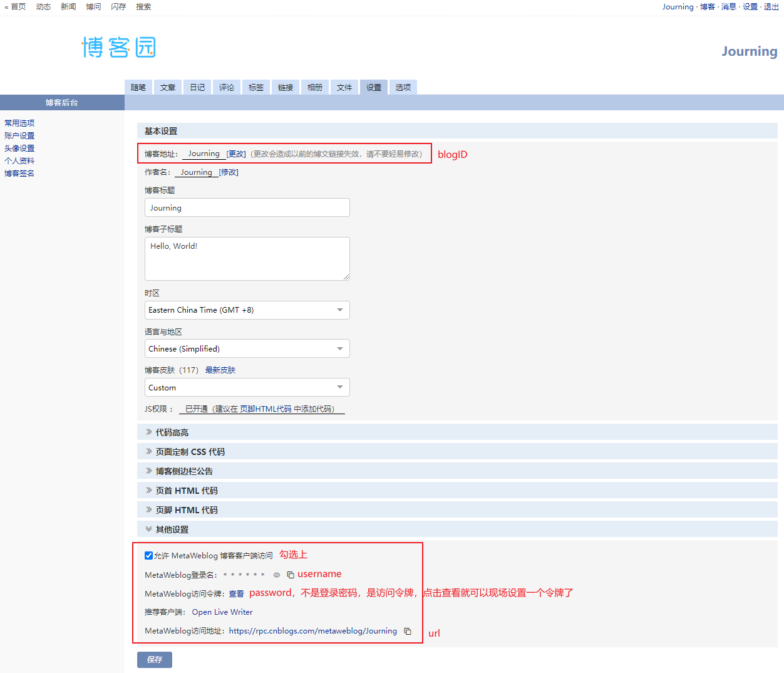Viewport: 784px width, 673px height.
Task: Open the 博客皮肤 Custom dropdown
Action: tap(247, 388)
